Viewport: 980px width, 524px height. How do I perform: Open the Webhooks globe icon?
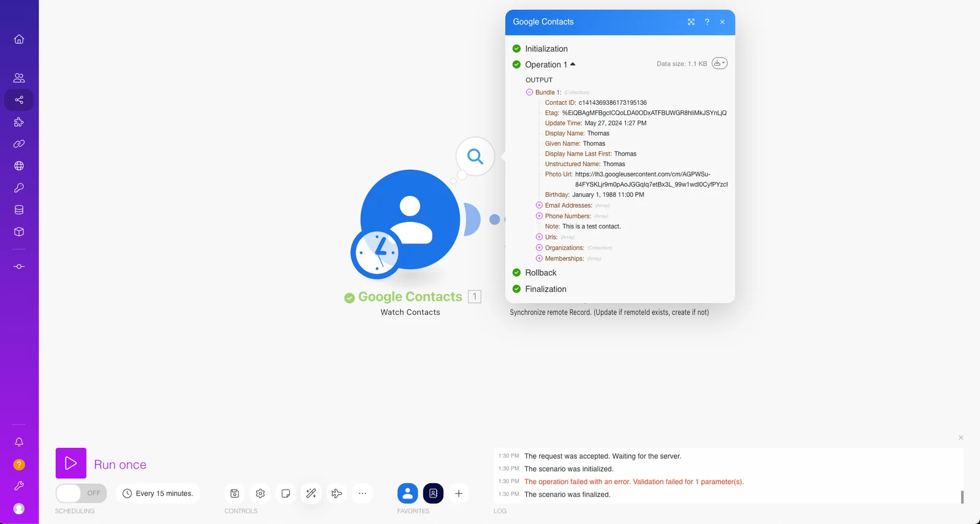click(x=19, y=166)
